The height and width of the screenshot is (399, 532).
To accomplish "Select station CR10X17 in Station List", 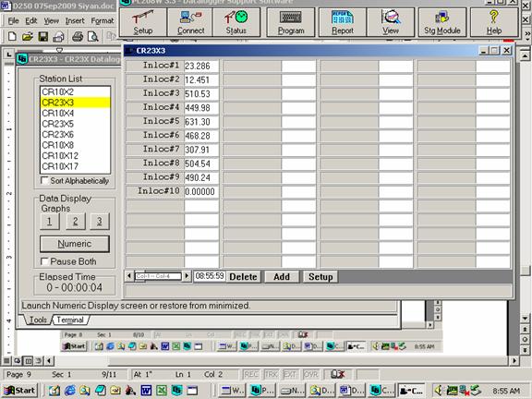I will coord(75,166).
